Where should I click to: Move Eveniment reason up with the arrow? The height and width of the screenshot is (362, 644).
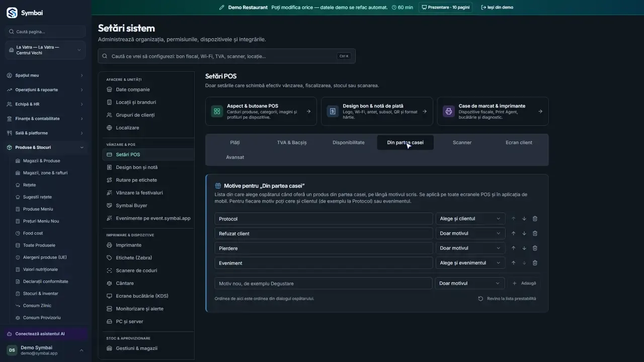(x=514, y=263)
